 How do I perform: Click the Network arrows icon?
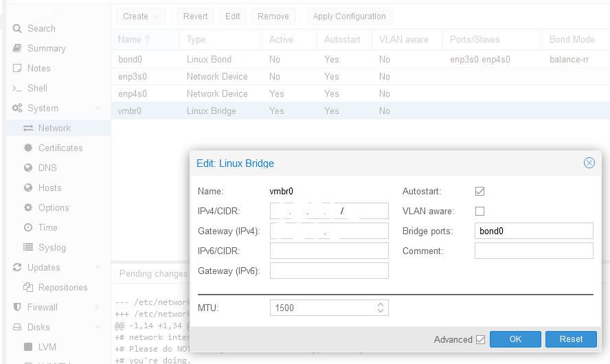pos(28,128)
